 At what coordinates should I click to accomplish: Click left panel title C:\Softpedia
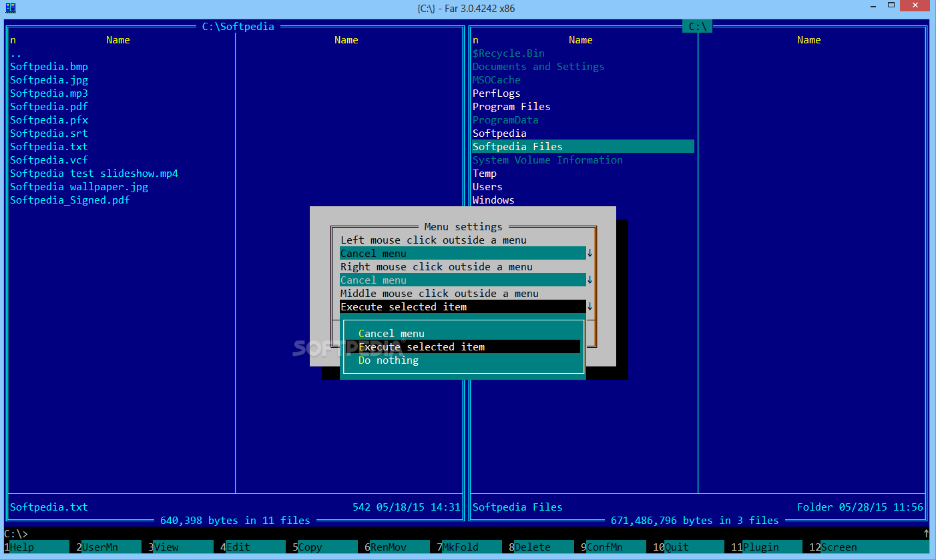click(238, 27)
